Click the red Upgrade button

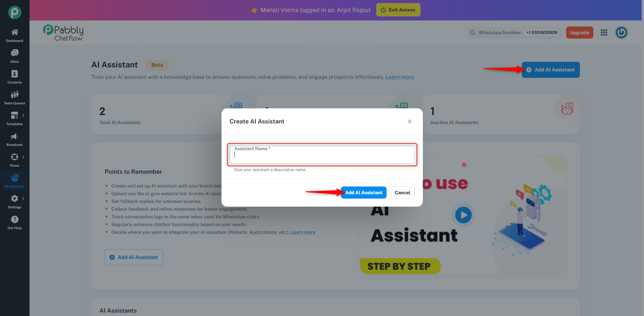click(x=580, y=33)
